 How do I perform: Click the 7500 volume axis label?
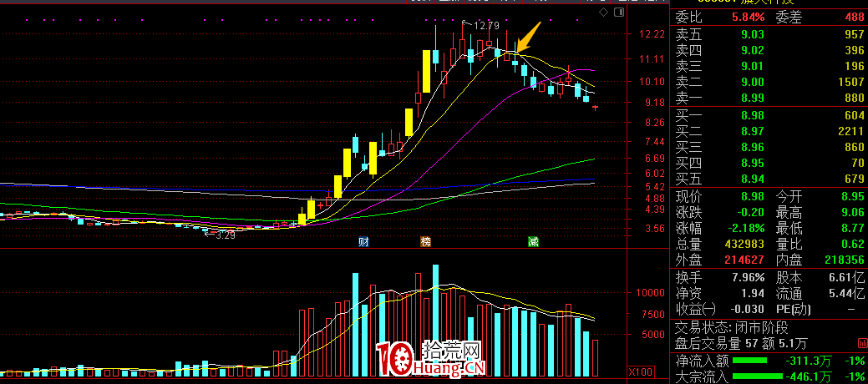point(652,314)
